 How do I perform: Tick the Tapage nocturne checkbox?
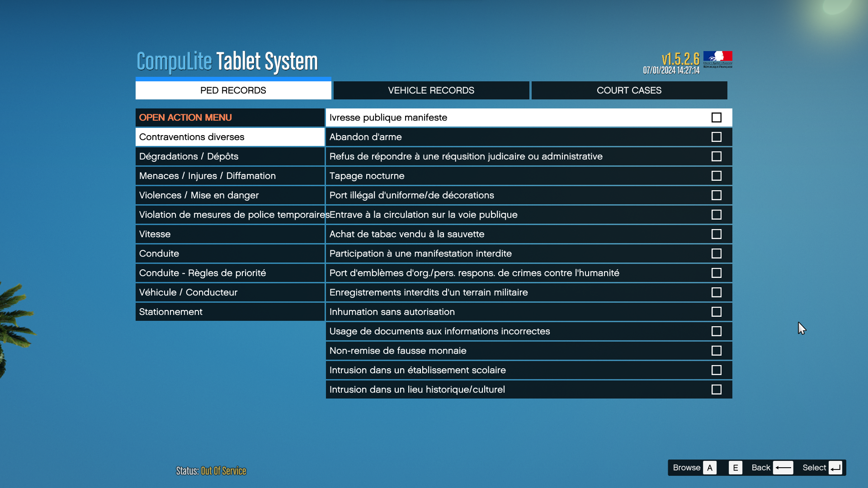pyautogui.click(x=716, y=176)
